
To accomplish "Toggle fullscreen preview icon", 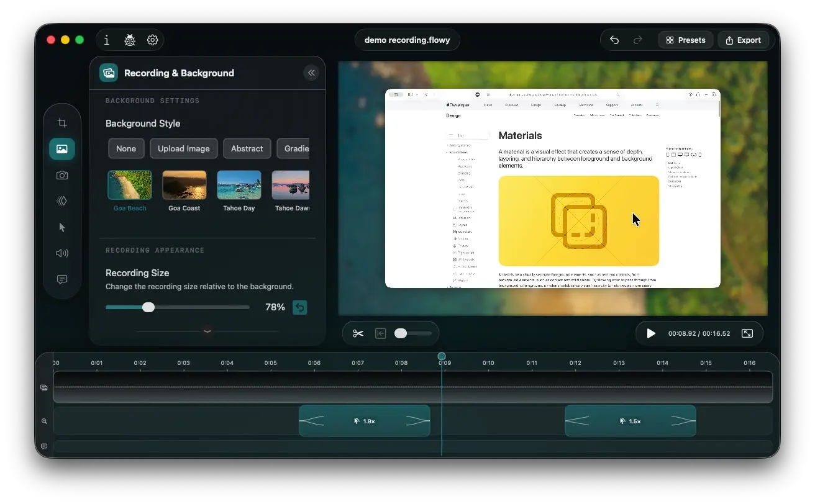I will tap(747, 333).
